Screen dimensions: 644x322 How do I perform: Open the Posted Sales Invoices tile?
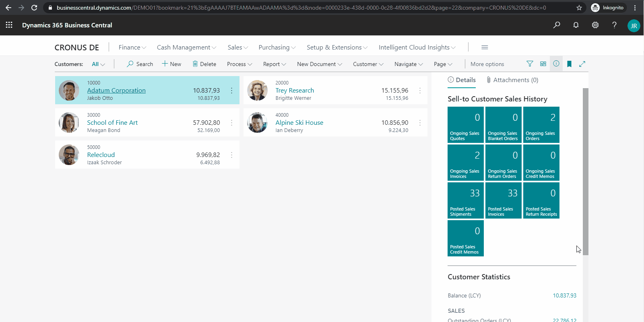pos(504,200)
